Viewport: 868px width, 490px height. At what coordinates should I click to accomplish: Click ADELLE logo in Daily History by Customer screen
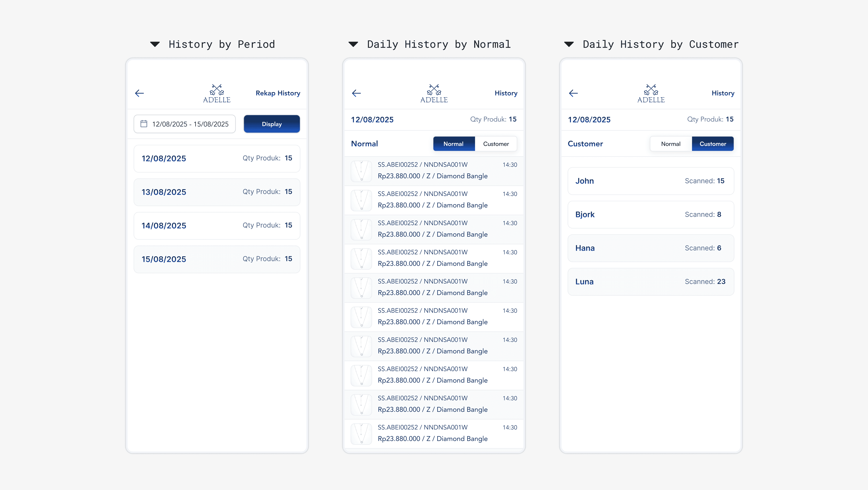[651, 93]
